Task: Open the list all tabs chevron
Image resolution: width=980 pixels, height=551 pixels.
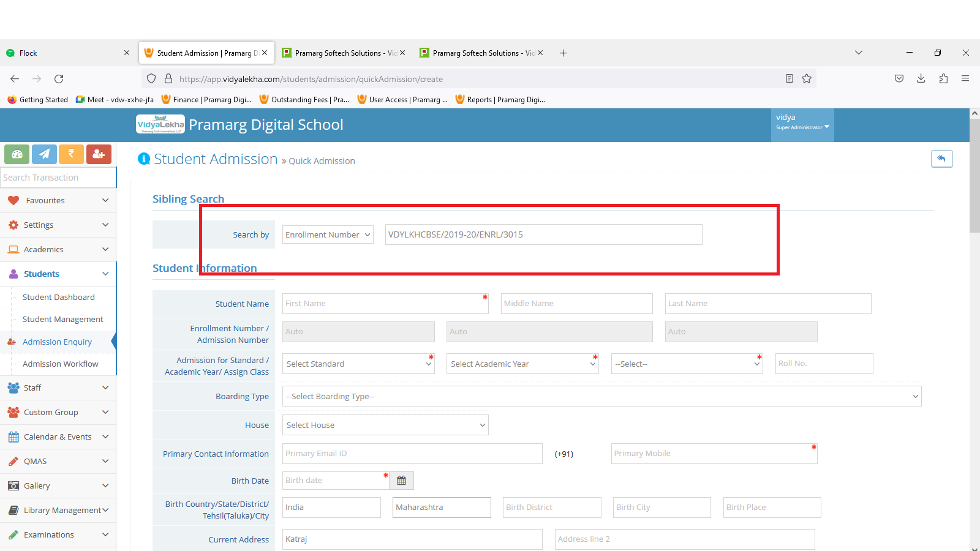Action: pos(859,53)
